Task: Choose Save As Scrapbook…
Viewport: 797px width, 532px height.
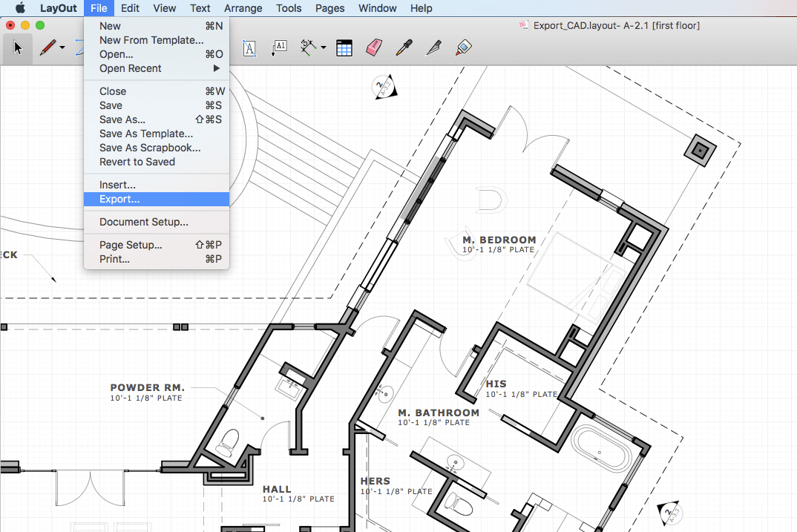Action: point(157,148)
